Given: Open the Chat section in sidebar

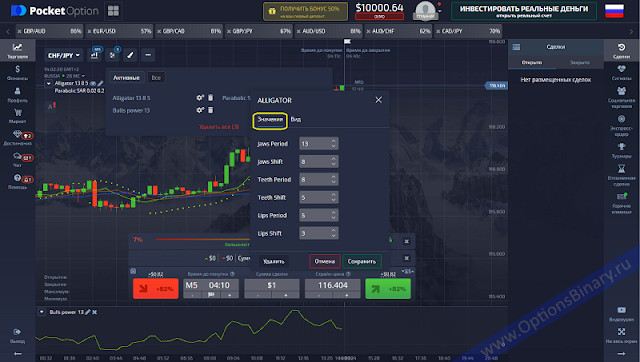Looking at the screenshot, I should [x=17, y=160].
